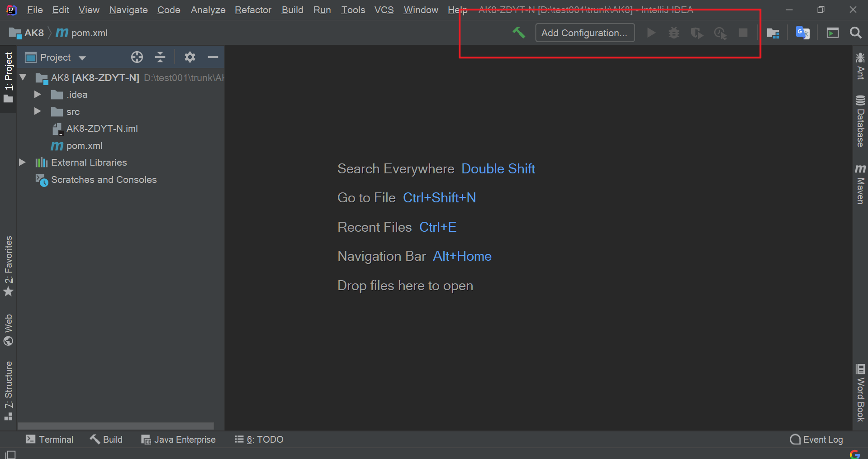Open the Database side tab

[860, 121]
